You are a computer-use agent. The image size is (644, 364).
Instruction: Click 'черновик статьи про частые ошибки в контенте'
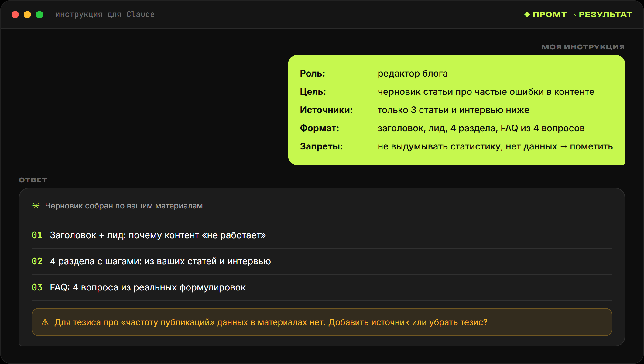coord(486,92)
